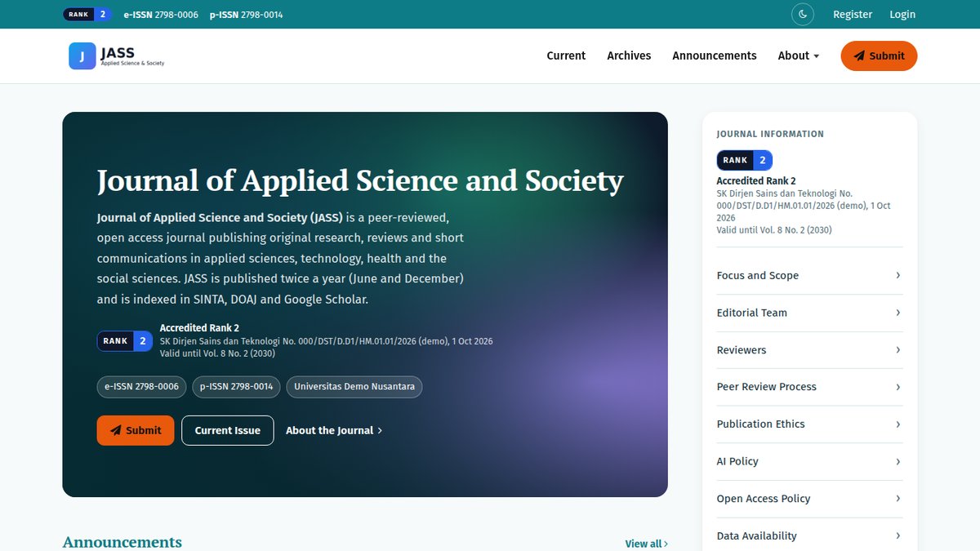Open Editorial Team sidebar item
The height and width of the screenshot is (551, 980).
809,313
